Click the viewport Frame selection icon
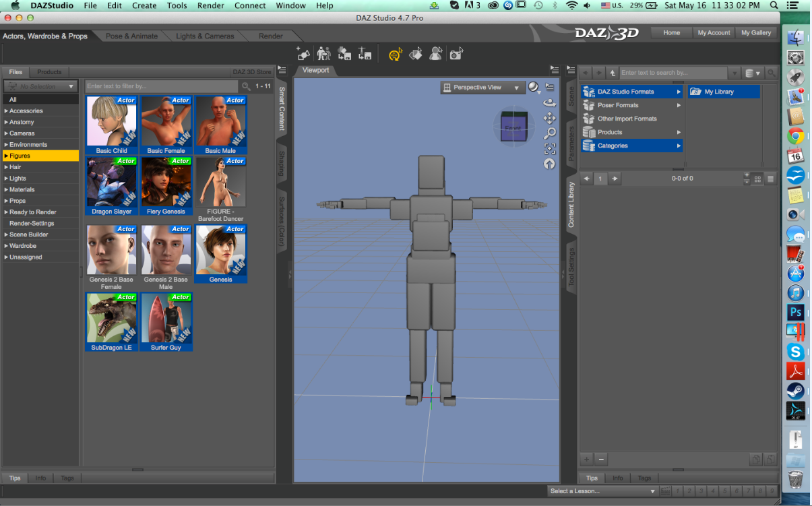812x506 pixels. 550,149
